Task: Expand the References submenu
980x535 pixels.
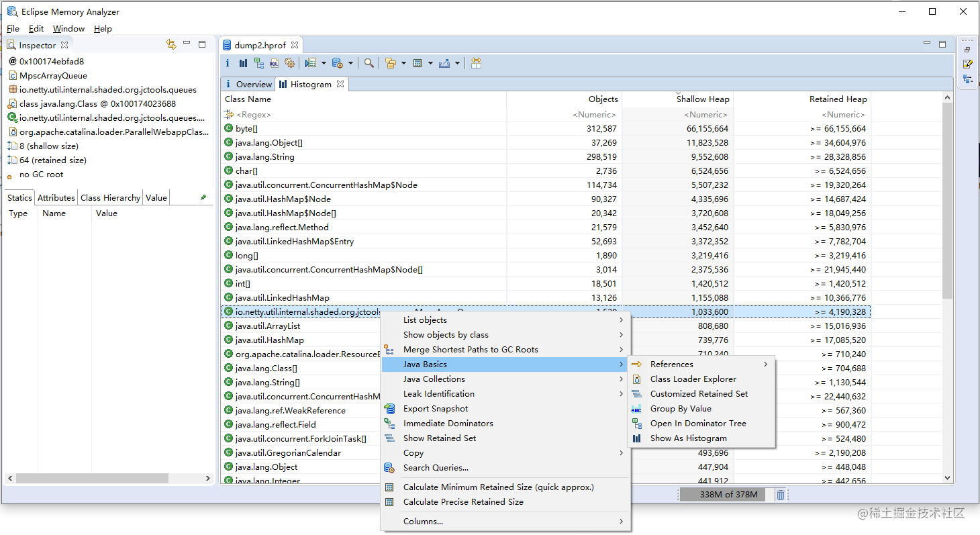Action: [701, 364]
